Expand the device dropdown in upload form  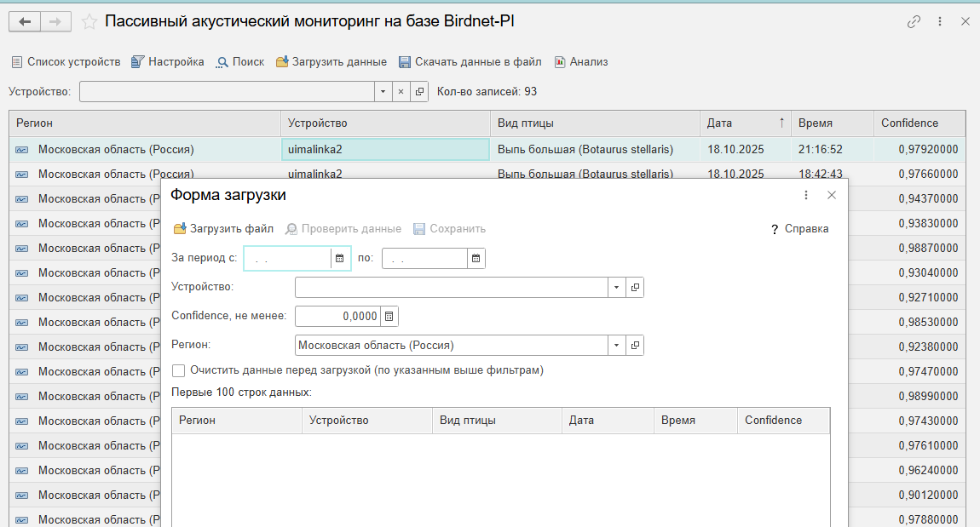click(x=617, y=288)
